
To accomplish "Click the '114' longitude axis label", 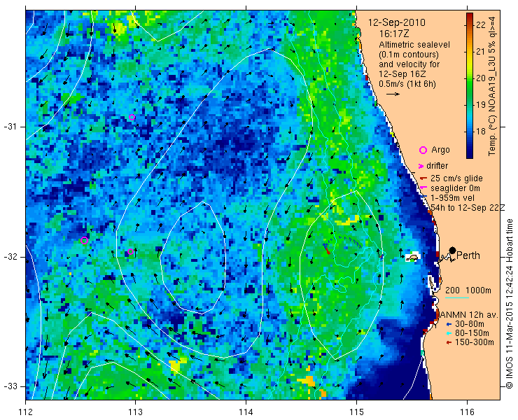I will coord(246,412).
